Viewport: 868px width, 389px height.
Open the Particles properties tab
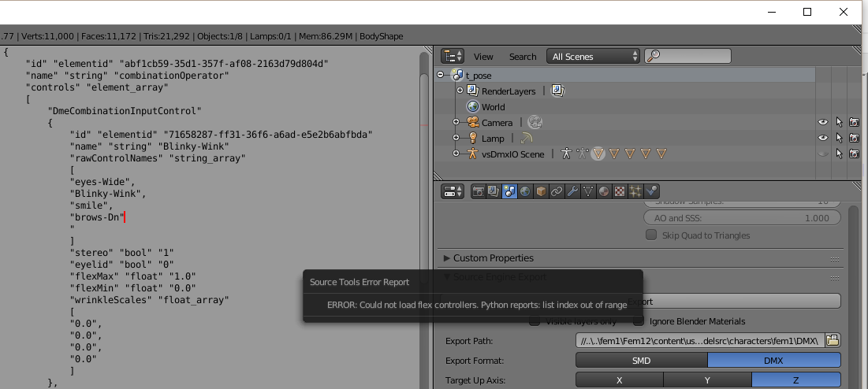tap(635, 191)
